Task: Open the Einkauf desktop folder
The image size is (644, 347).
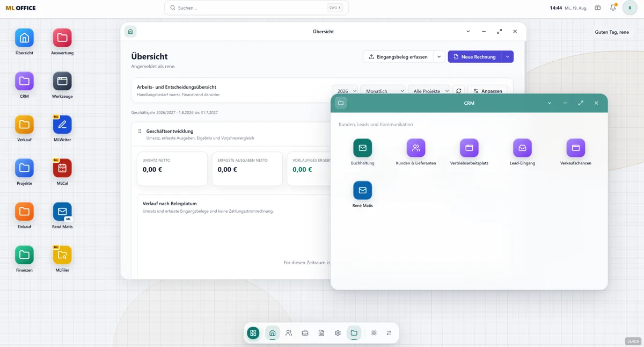Action: (x=24, y=212)
